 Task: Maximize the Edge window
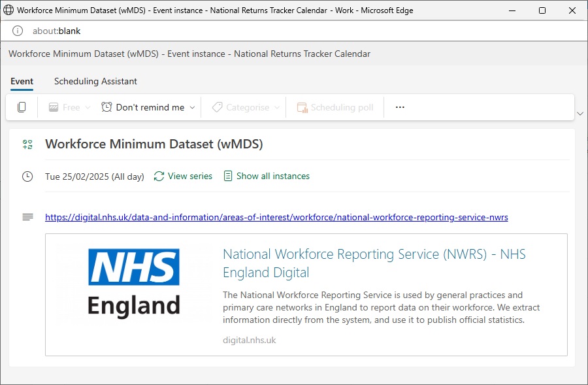click(542, 10)
